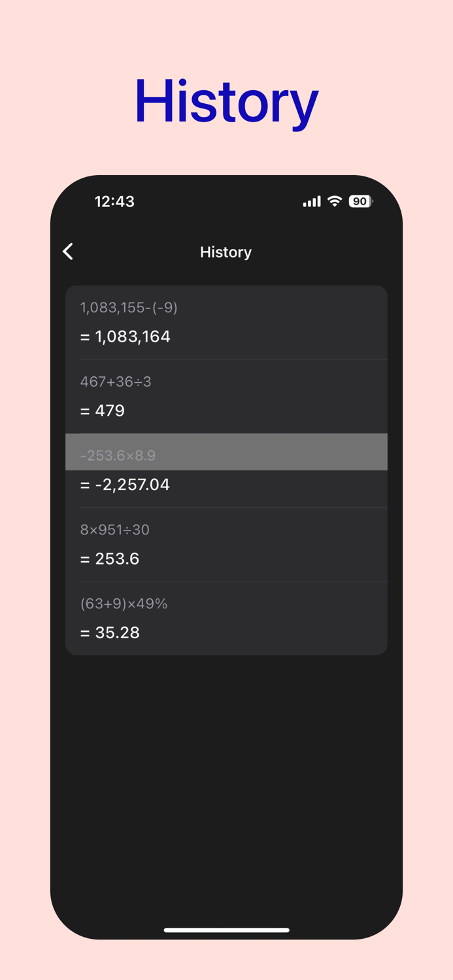Screen dimensions: 453x980
Task: Select the 1,083,155-(-9) calculation entry
Action: click(x=128, y=308)
